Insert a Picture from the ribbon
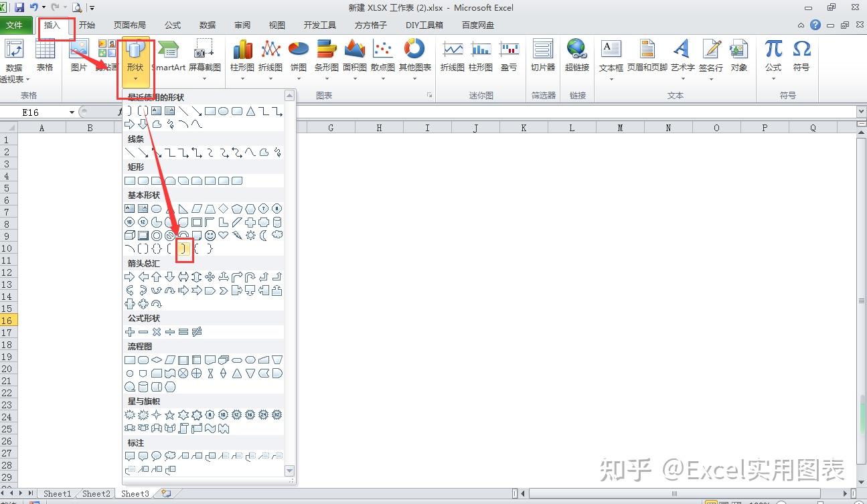Image resolution: width=867 pixels, height=504 pixels. pos(79,56)
